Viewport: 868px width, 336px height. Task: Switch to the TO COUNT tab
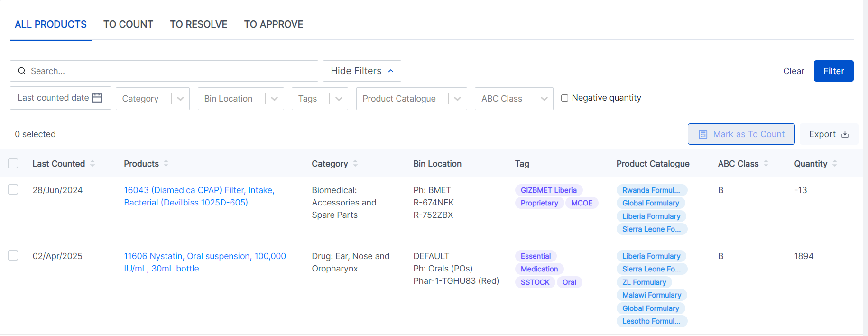[x=128, y=24]
